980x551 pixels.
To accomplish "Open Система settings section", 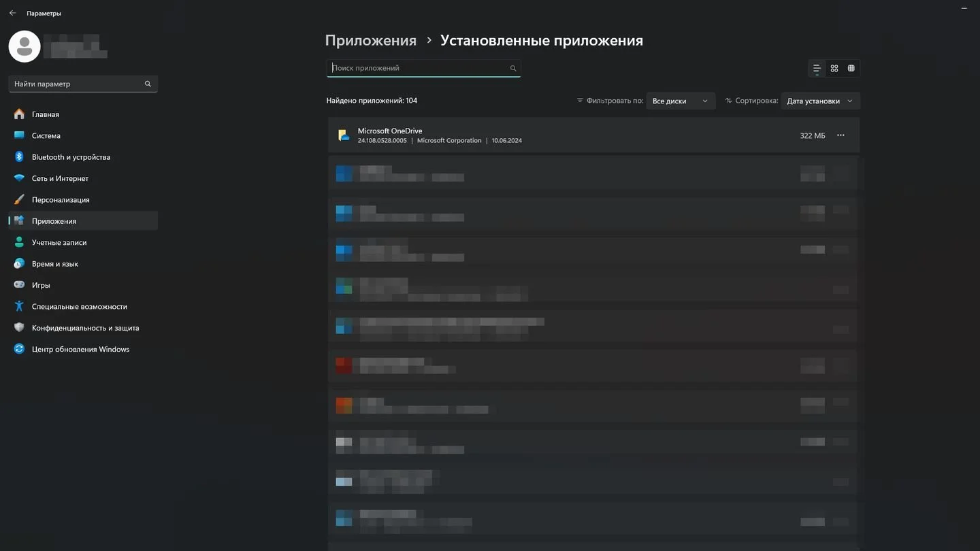I will pos(83,135).
